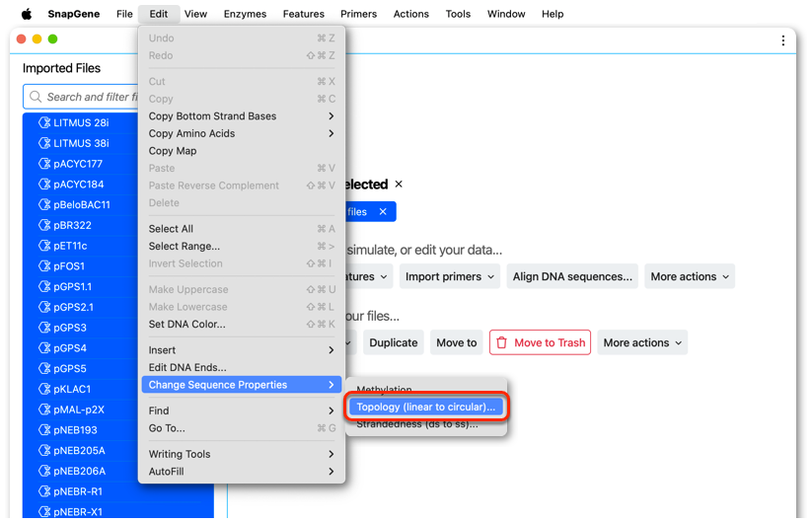The height and width of the screenshot is (523, 812).
Task: Select the pNEB206A file row
Action: coord(80,471)
